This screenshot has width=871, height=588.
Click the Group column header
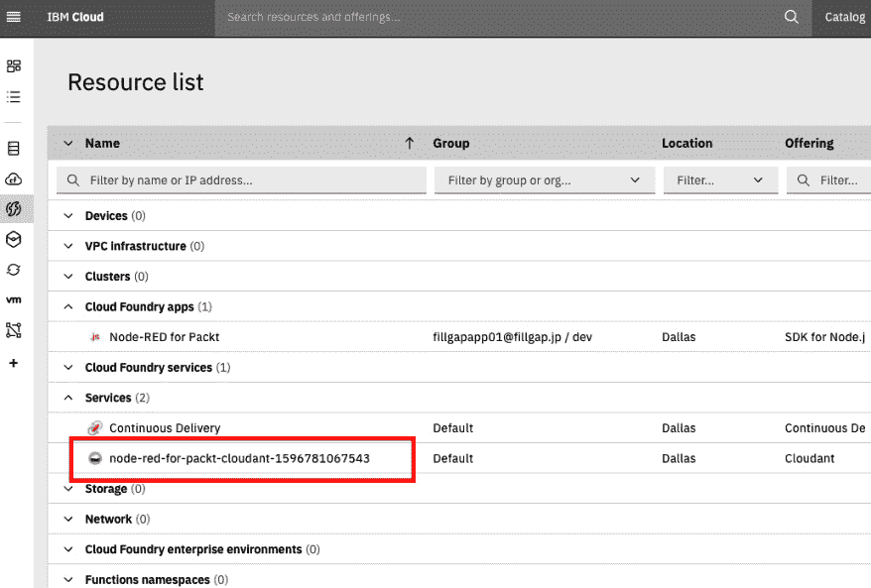click(x=451, y=143)
